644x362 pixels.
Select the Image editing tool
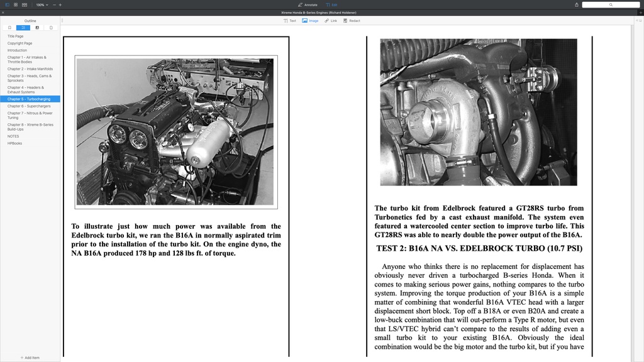click(x=309, y=20)
